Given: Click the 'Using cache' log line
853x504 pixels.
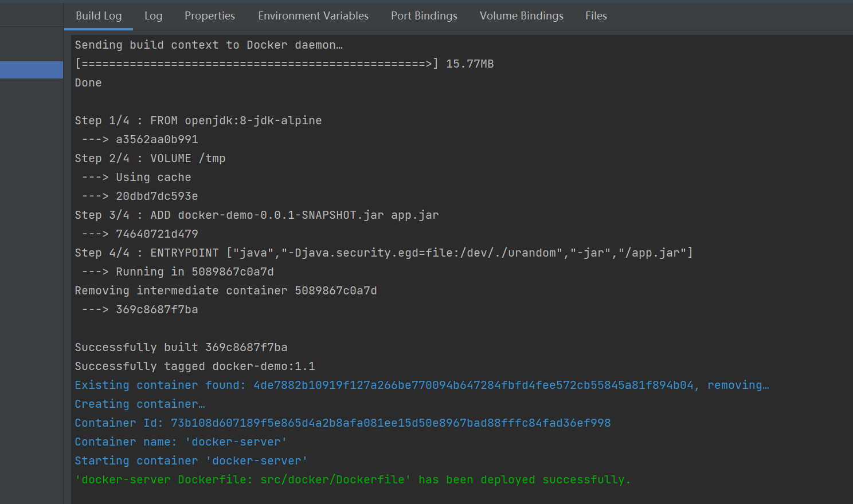Looking at the screenshot, I should (136, 177).
